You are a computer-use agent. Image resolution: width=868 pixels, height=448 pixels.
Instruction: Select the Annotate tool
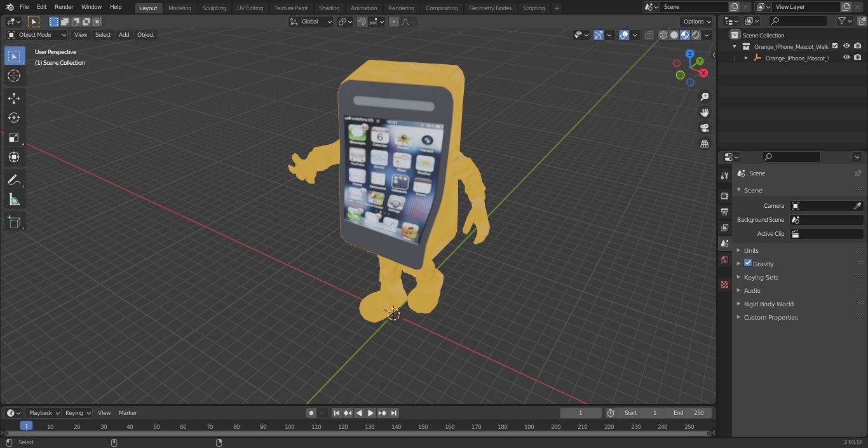click(14, 180)
